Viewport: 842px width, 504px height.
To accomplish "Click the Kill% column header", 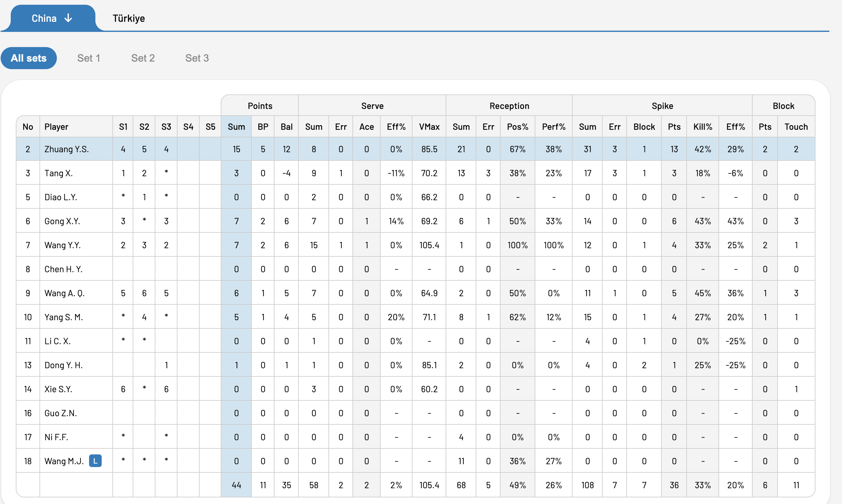I will pyautogui.click(x=703, y=127).
